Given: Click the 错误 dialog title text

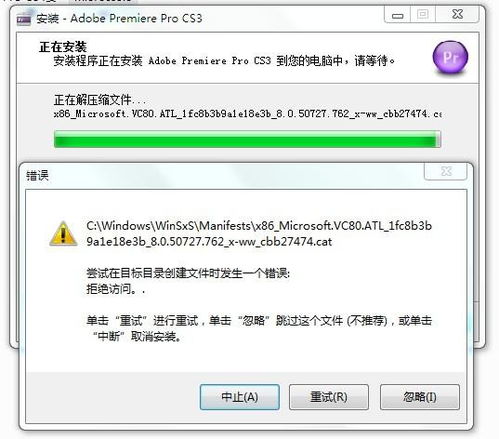Looking at the screenshot, I should point(37,176).
